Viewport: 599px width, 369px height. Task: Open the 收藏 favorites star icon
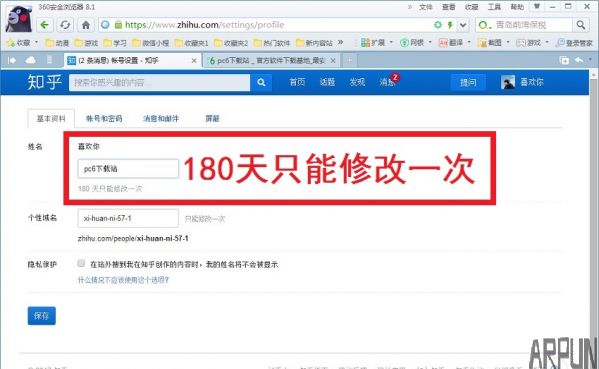coord(11,43)
